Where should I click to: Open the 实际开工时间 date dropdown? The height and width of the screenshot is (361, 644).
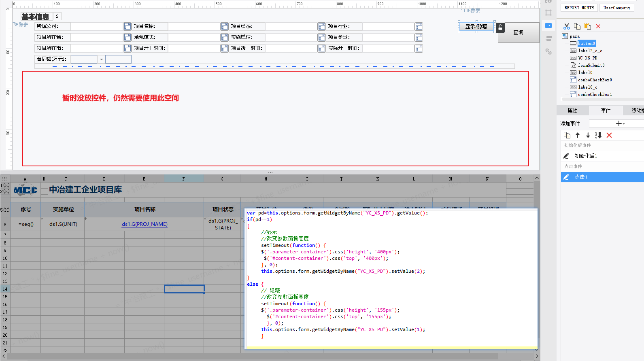pos(419,48)
